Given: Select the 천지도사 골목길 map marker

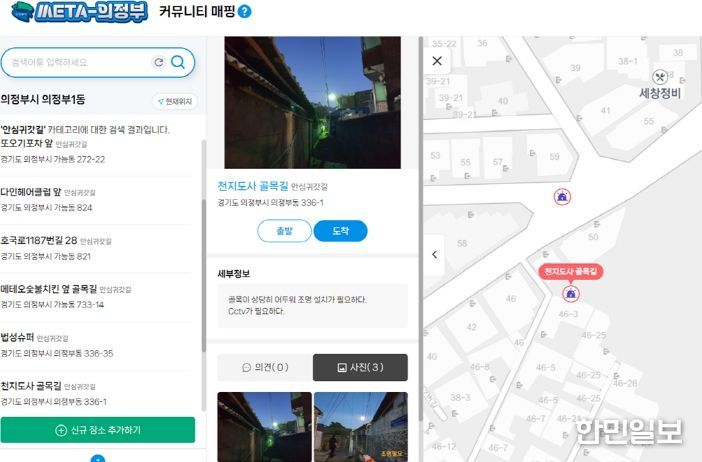Looking at the screenshot, I should pos(570,293).
